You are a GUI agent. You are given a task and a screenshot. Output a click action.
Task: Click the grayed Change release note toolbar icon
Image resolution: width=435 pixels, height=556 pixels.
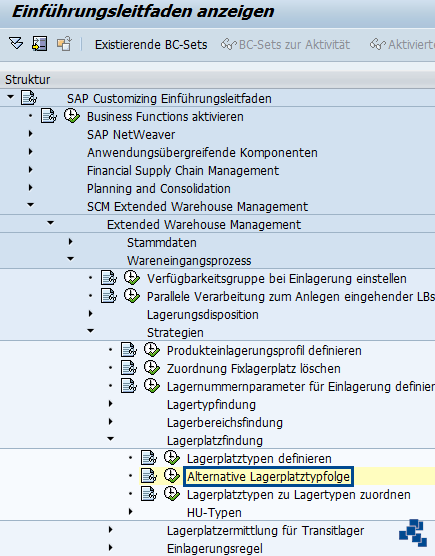(x=64, y=44)
